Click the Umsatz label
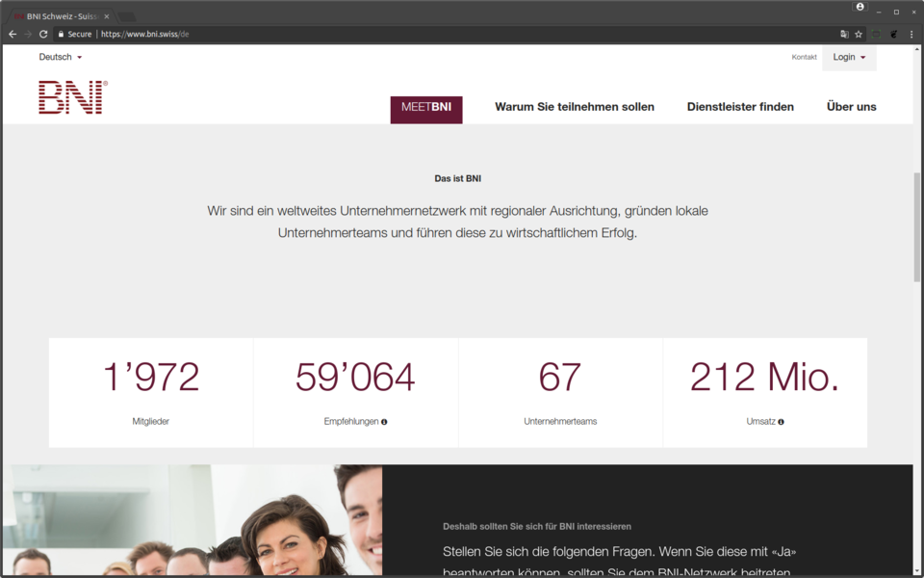 (760, 422)
